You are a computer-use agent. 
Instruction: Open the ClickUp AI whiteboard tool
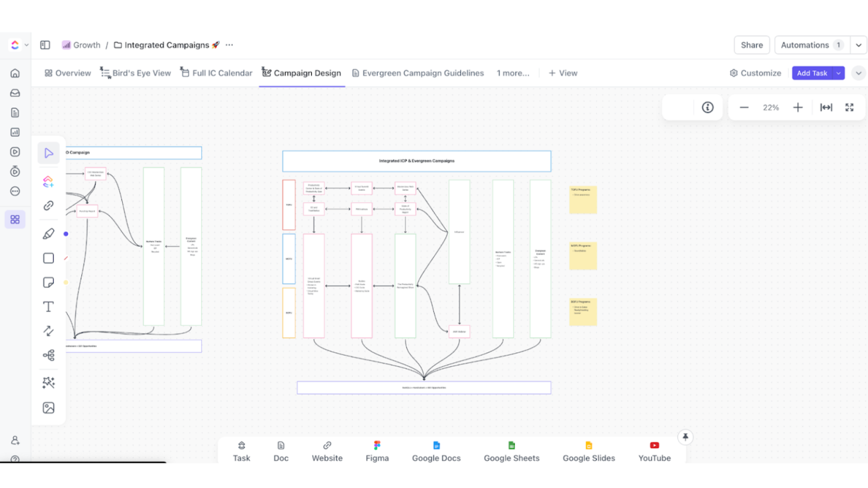(x=49, y=382)
